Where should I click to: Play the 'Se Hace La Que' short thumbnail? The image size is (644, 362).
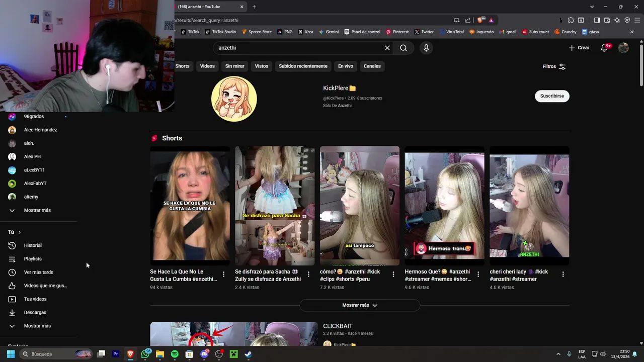pos(190,206)
